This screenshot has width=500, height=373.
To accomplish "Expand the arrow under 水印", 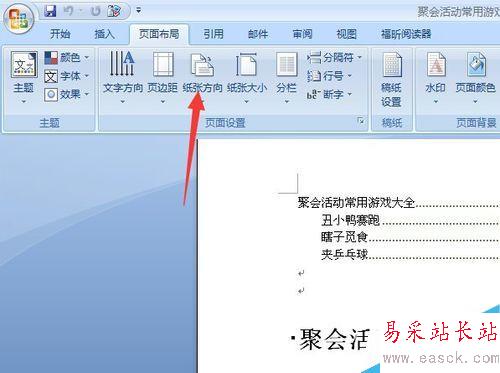I will (x=436, y=101).
